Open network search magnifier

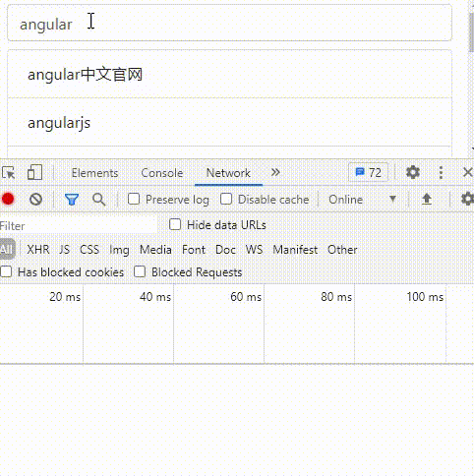pos(98,200)
